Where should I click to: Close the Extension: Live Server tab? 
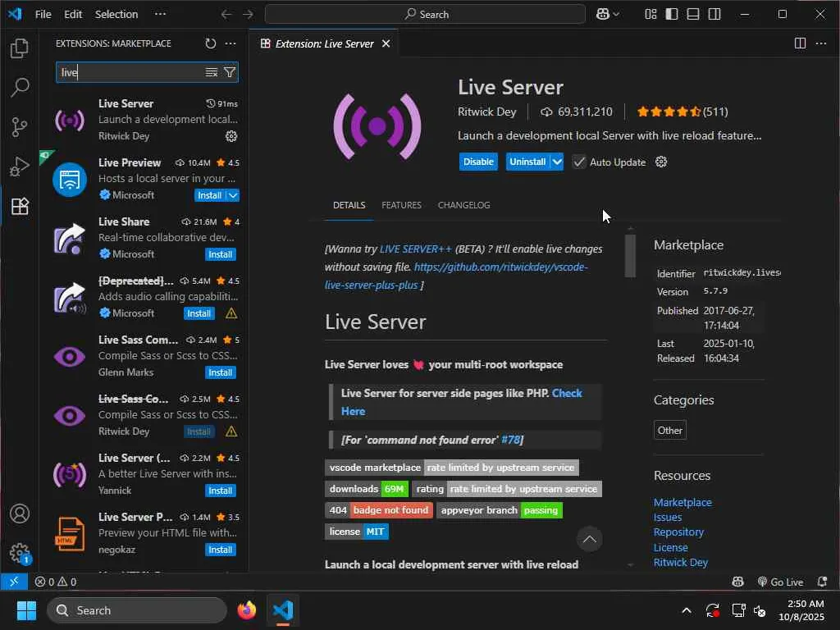(x=386, y=44)
